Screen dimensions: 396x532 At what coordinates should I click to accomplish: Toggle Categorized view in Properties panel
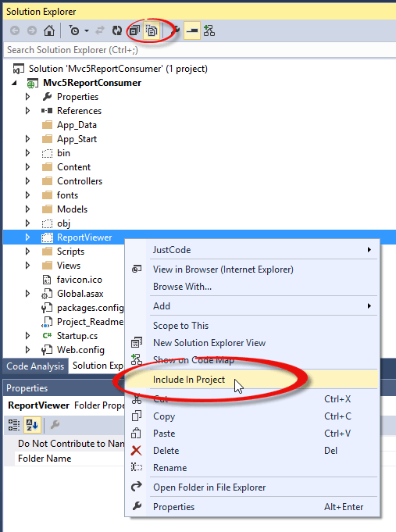(14, 425)
